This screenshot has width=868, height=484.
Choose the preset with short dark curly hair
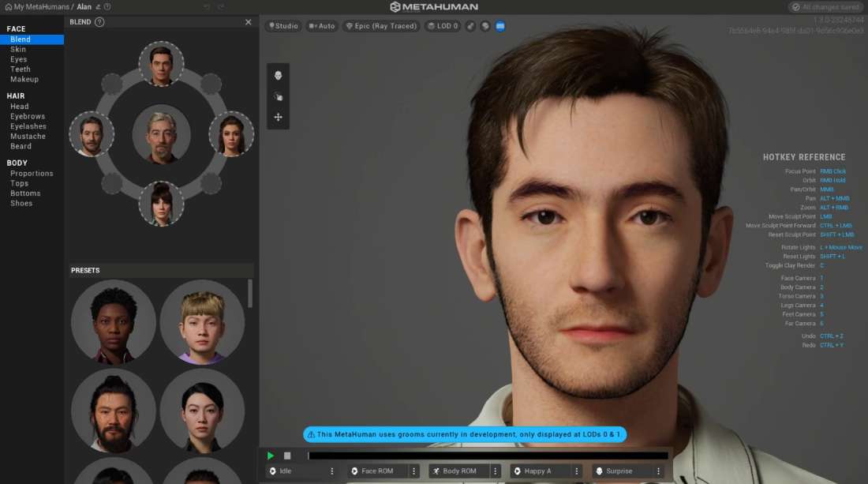(114, 321)
